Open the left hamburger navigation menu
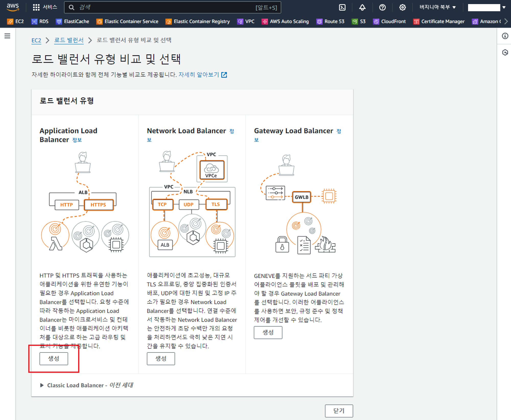Screen dimensions: 511x420 pyautogui.click(x=7, y=36)
